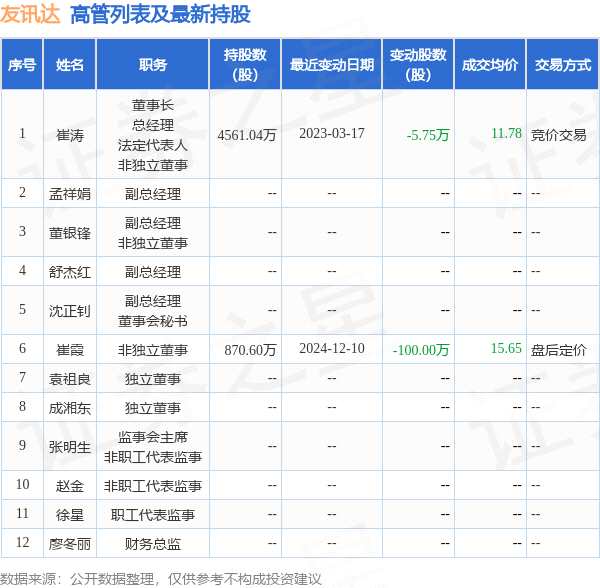Click the 财务总监 position text
Image resolution: width=600 pixels, height=588 pixels.
pos(153,544)
